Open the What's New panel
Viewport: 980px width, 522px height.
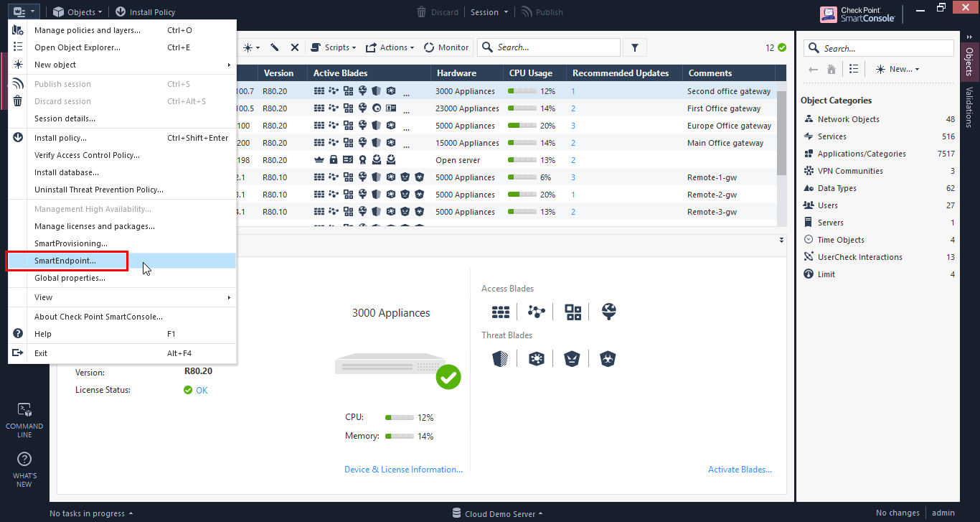[x=24, y=470]
